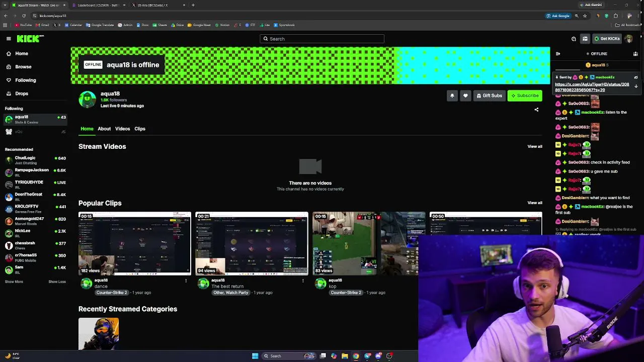
Task: Open File Explorer from the taskbar
Action: point(345,356)
